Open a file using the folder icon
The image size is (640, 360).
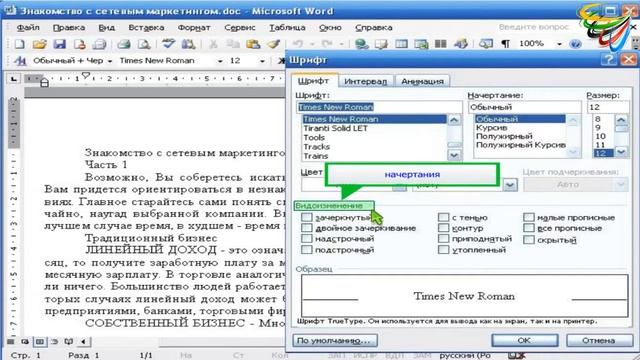40,44
